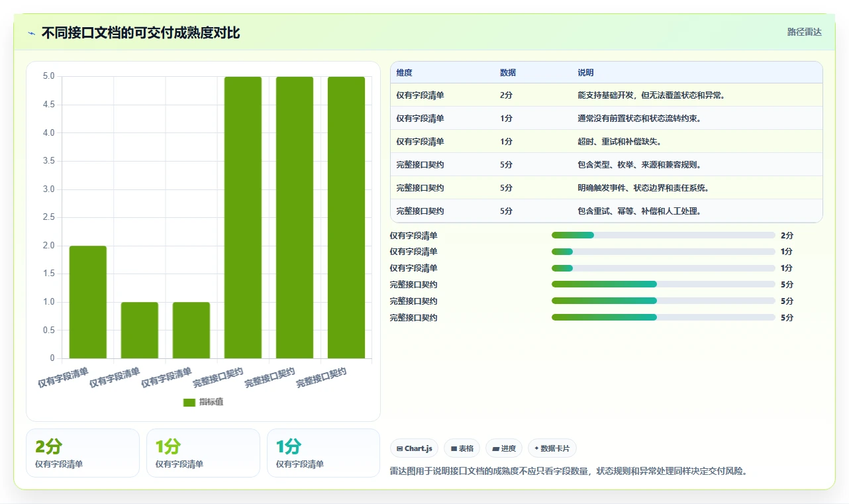Select the cell 包含类型、枚举、来源和兼容规则。

click(x=640, y=165)
